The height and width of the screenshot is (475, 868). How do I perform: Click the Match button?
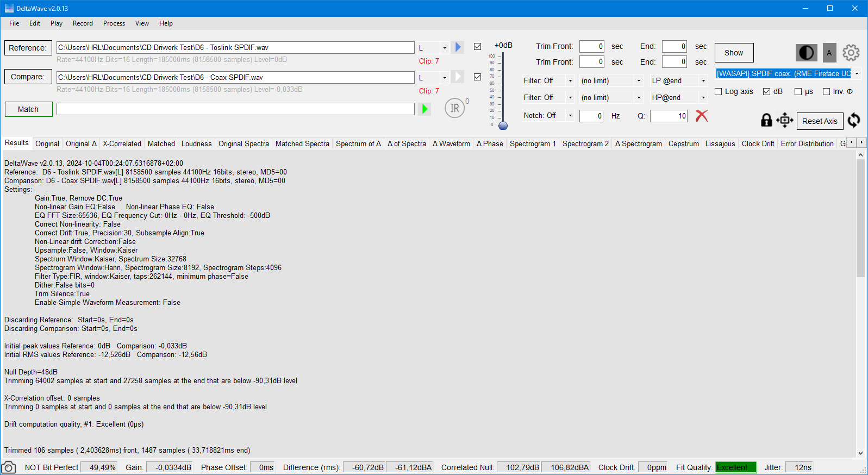coord(28,109)
